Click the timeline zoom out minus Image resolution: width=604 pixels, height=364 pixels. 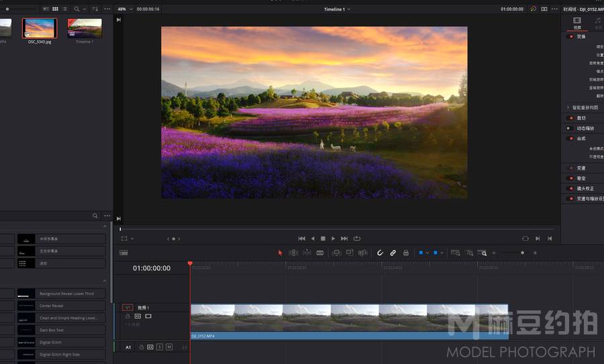pyautogui.click(x=494, y=253)
